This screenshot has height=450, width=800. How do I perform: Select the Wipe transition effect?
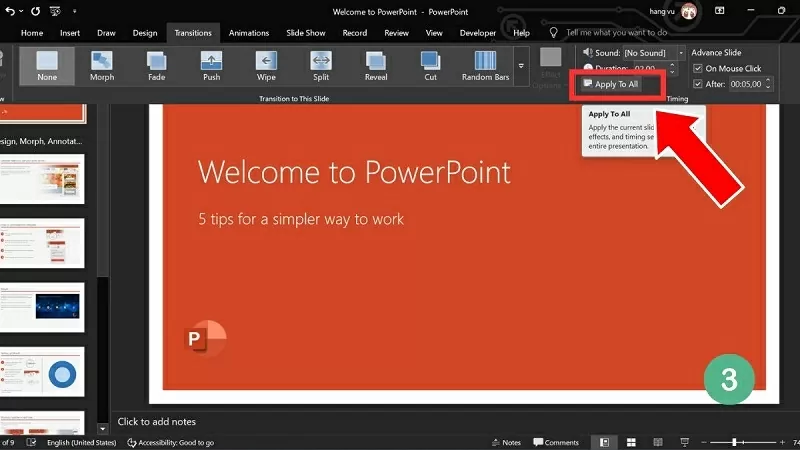266,67
